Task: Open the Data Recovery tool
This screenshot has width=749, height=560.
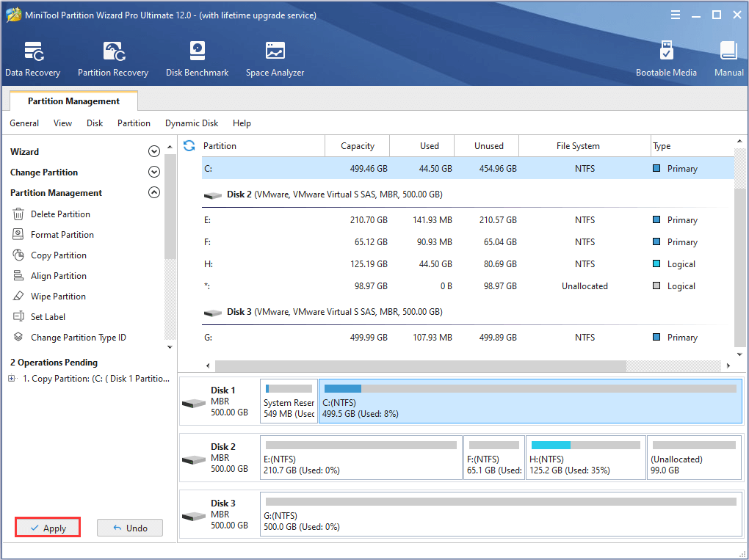Action: [x=33, y=59]
